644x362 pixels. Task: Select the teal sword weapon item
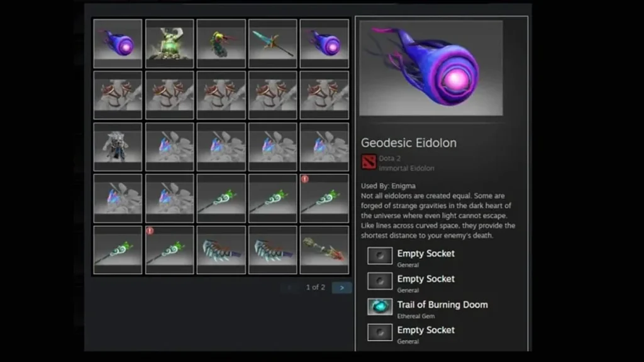tap(272, 43)
